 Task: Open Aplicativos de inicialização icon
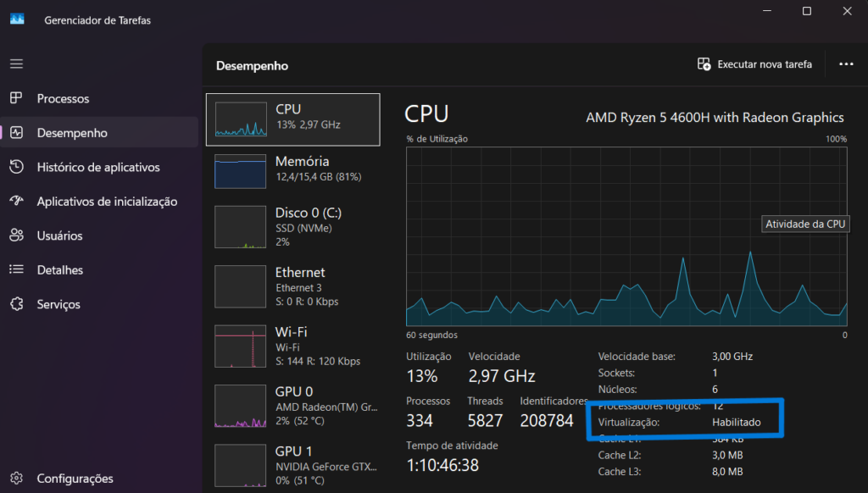coord(16,202)
